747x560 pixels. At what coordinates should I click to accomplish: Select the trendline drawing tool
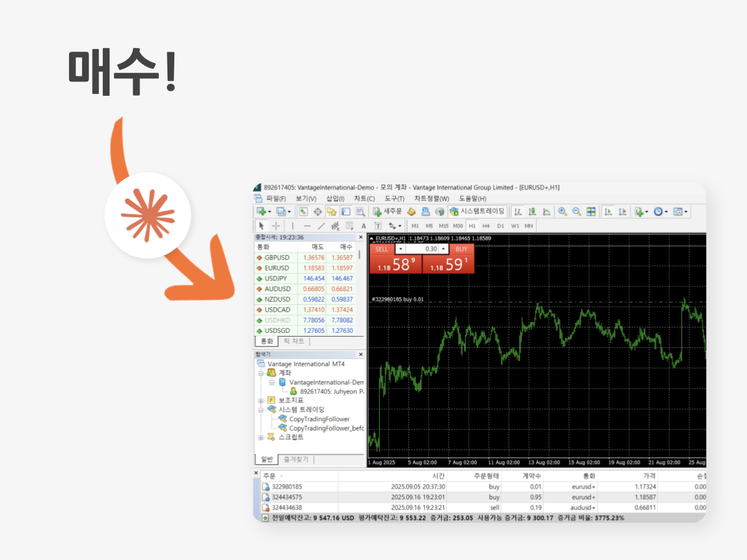point(321,226)
